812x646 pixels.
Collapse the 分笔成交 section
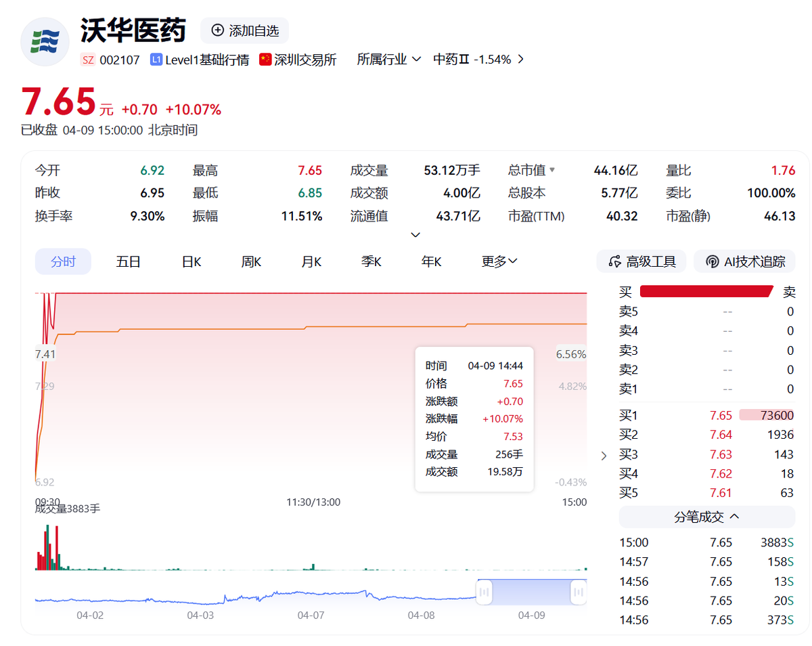(707, 517)
